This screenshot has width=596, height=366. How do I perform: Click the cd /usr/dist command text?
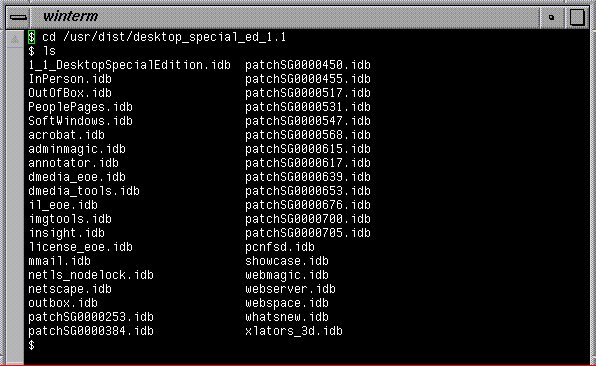(164, 37)
